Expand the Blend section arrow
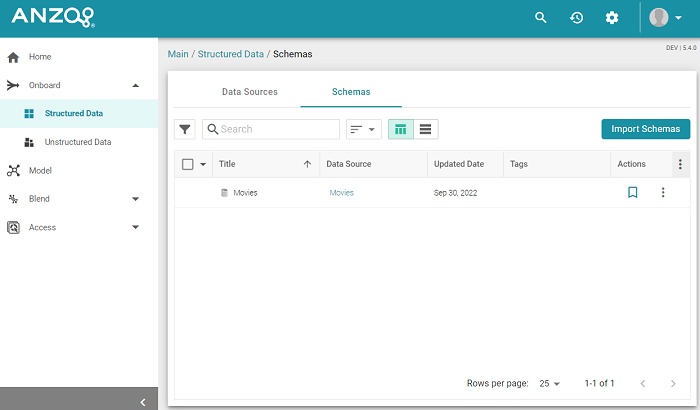 point(136,199)
